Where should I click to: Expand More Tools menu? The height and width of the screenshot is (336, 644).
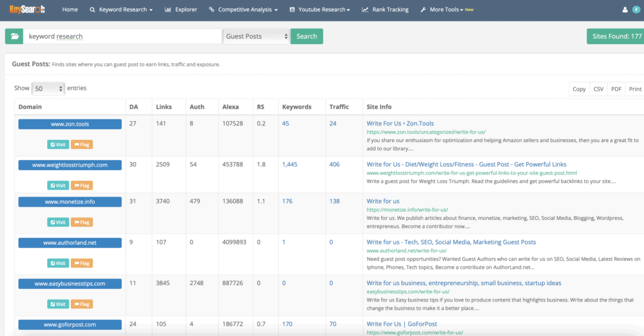(x=447, y=9)
